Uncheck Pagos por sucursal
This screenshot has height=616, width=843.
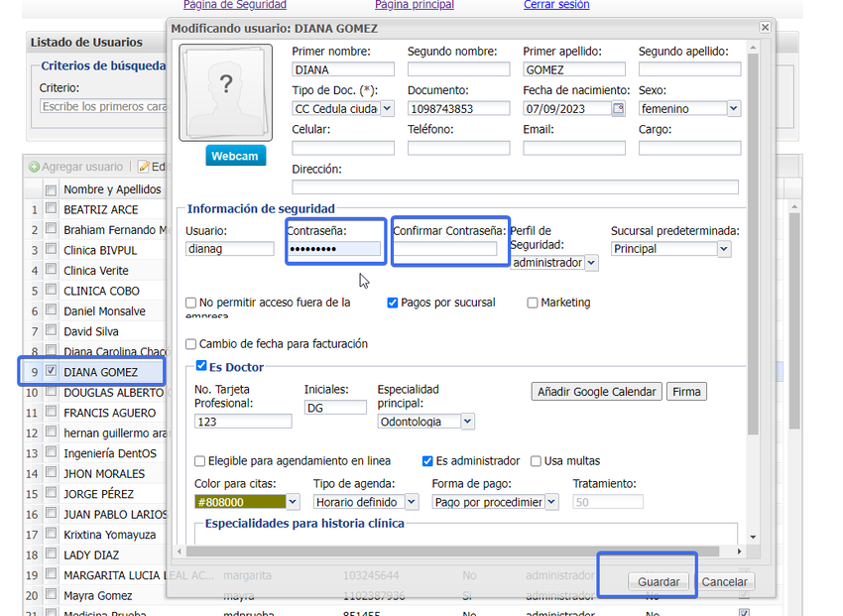pyautogui.click(x=393, y=303)
